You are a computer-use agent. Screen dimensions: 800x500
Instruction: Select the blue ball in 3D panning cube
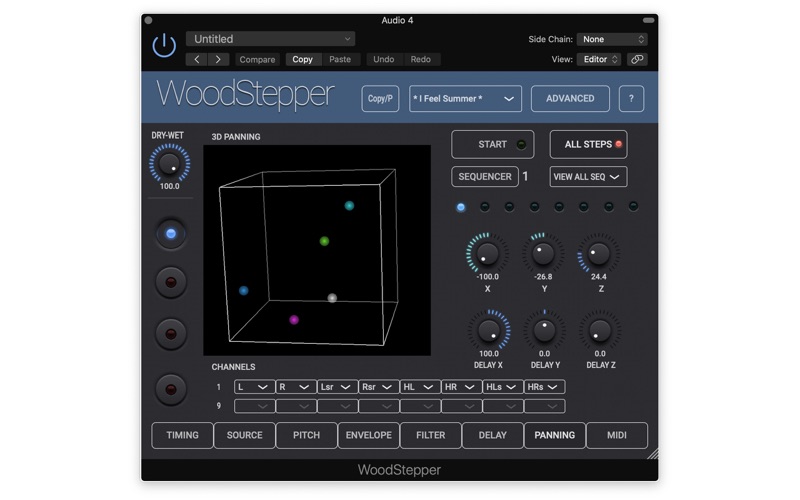click(x=243, y=290)
